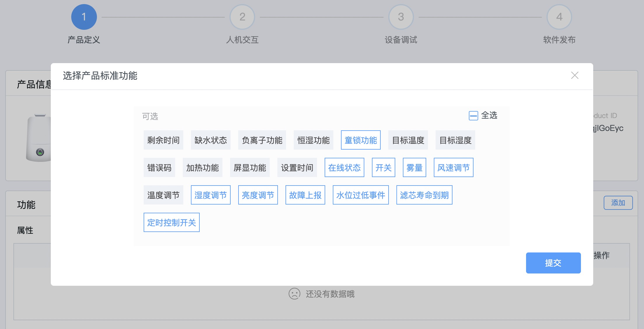Deselect the 童锁功能 function tag
Viewport: 644px width, 329px height.
coord(361,140)
